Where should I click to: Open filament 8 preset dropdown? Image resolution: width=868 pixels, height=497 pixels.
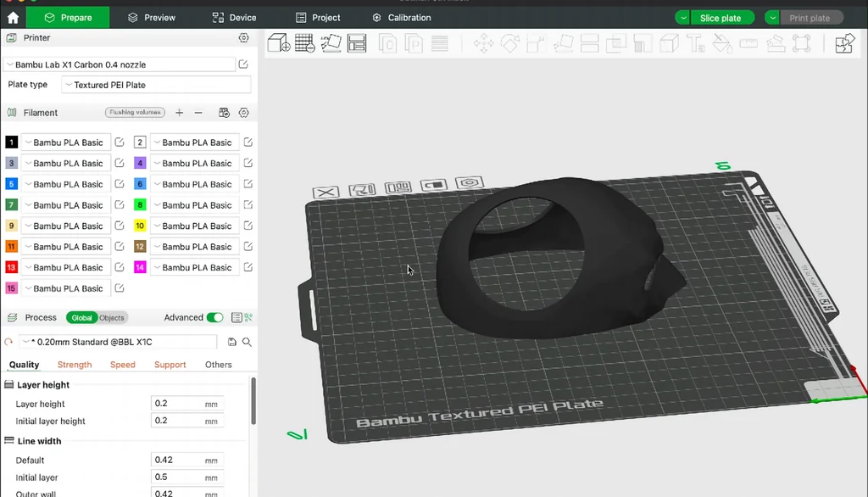195,205
